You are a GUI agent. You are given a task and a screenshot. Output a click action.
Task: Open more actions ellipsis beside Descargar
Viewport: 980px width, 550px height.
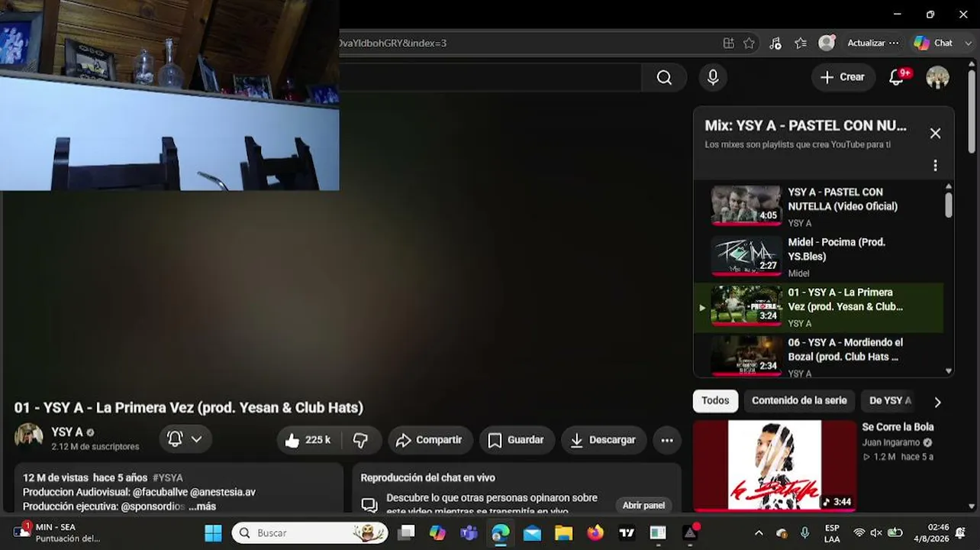667,440
